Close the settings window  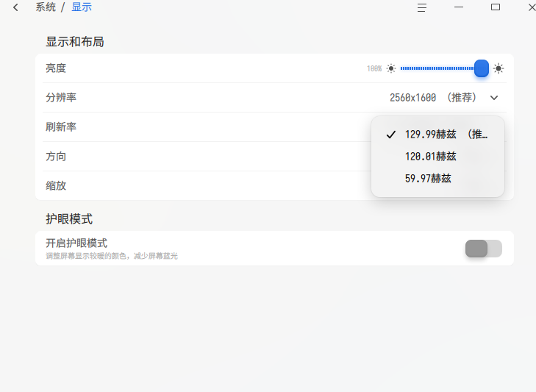[x=532, y=7]
